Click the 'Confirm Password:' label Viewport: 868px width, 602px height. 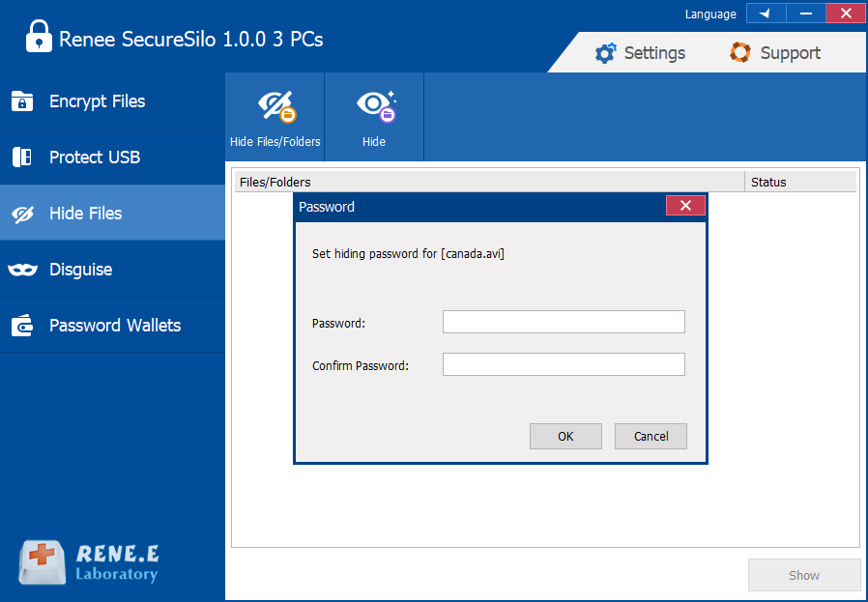tap(361, 365)
